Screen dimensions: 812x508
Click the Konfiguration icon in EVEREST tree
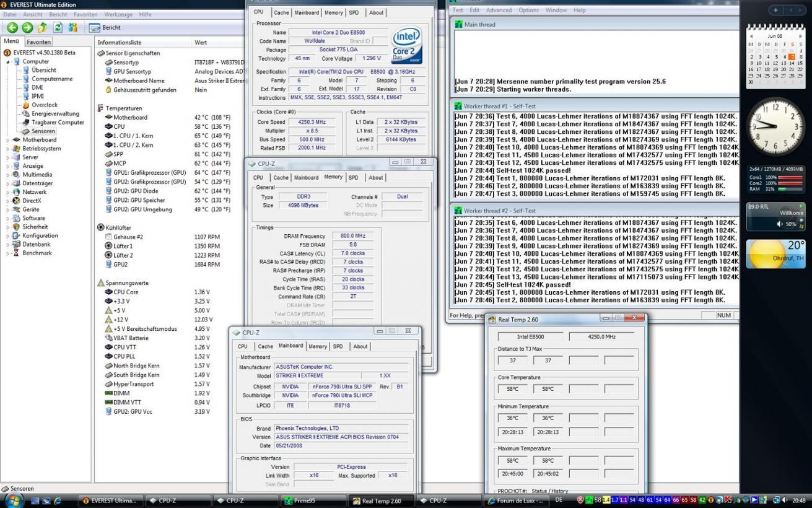(17, 235)
